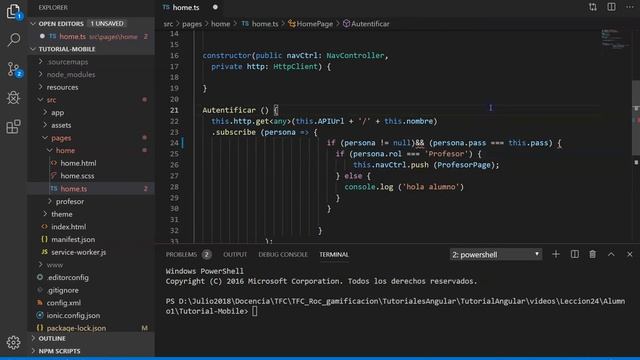Click the editor vertical scrollbar
The image size is (640, 360).
(636, 118)
